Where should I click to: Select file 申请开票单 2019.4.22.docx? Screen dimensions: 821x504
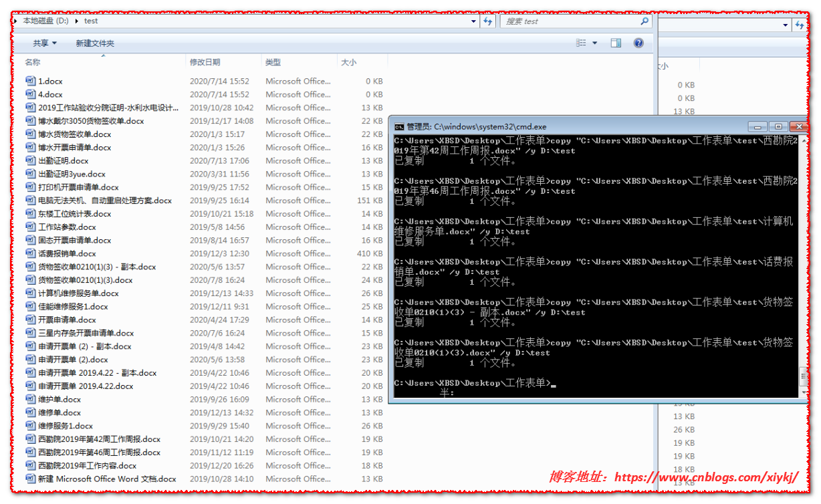[x=86, y=386]
